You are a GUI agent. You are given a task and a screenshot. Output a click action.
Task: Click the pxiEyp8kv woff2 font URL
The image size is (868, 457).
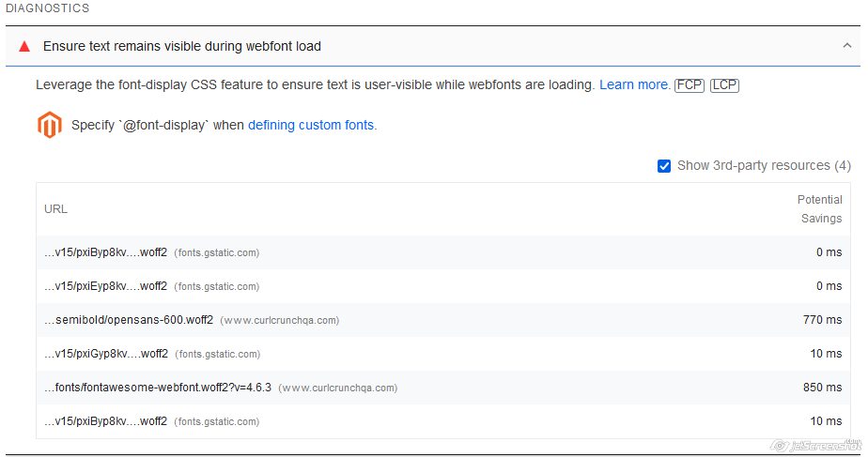click(105, 286)
